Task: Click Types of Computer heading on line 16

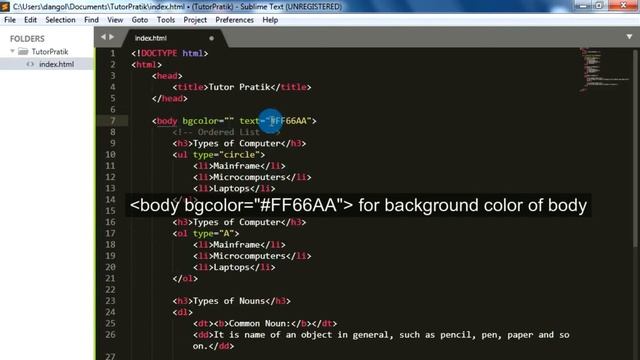Action: pos(239,222)
